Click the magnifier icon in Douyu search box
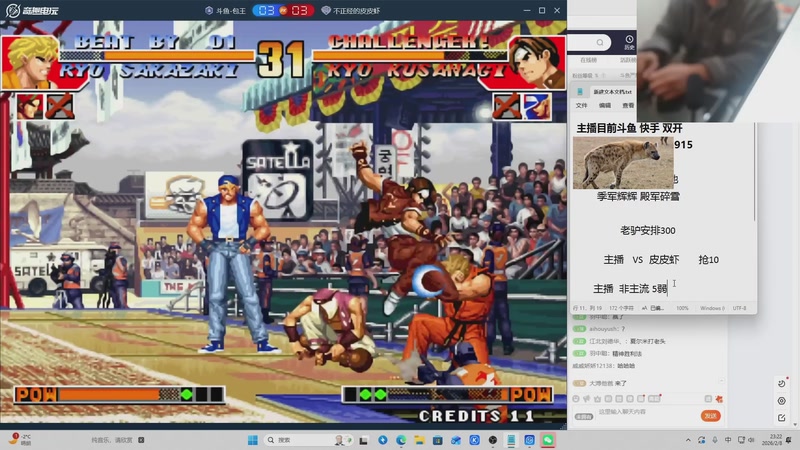Screen dimensions: 800x450 pyautogui.click(x=600, y=42)
